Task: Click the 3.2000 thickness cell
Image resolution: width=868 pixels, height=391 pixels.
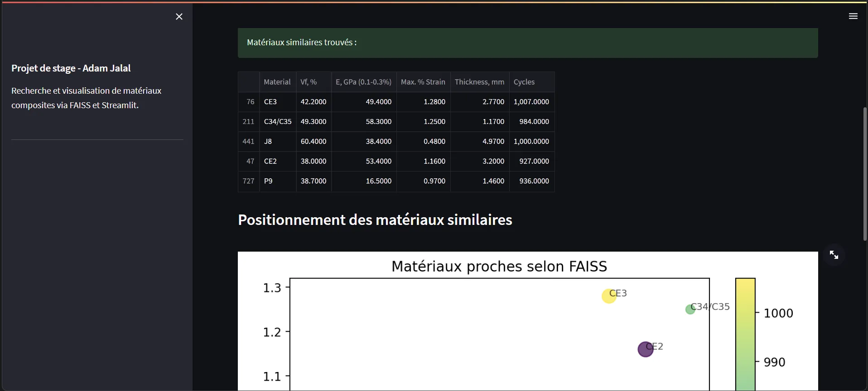Action: pos(480,161)
